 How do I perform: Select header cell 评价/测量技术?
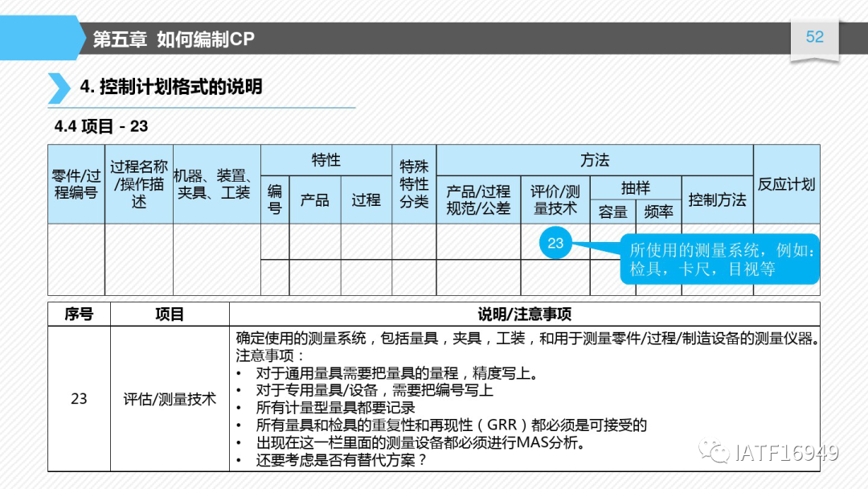tap(555, 200)
